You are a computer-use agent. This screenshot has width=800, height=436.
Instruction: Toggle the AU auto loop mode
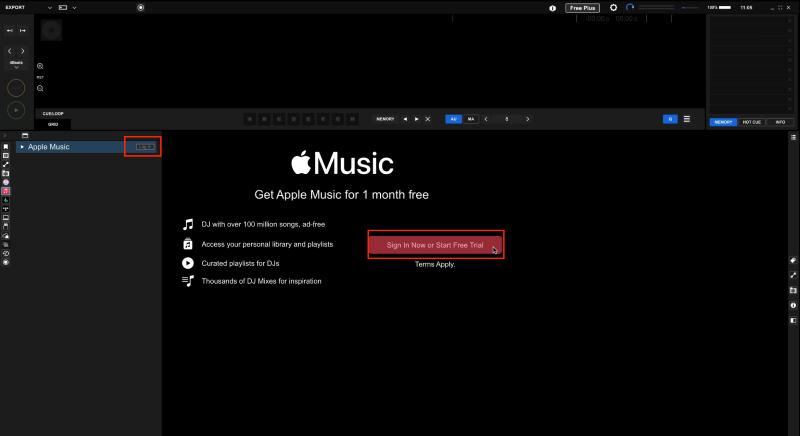click(453, 119)
